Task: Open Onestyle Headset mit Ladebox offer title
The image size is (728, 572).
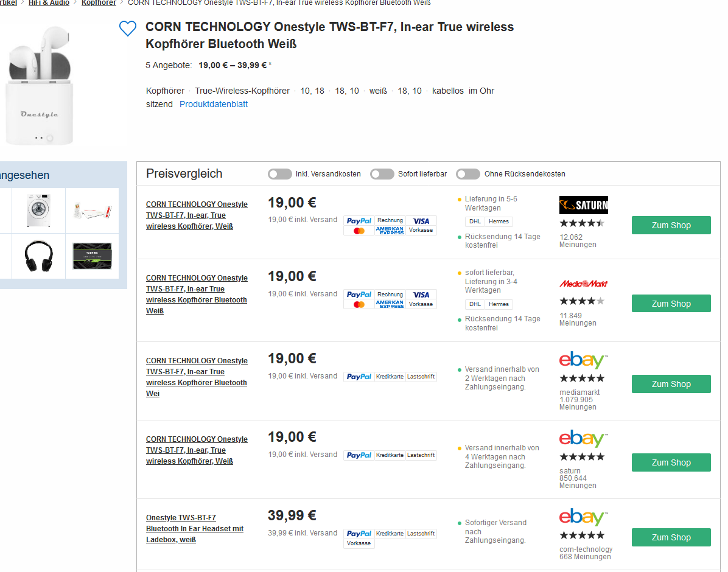Action: pos(194,529)
